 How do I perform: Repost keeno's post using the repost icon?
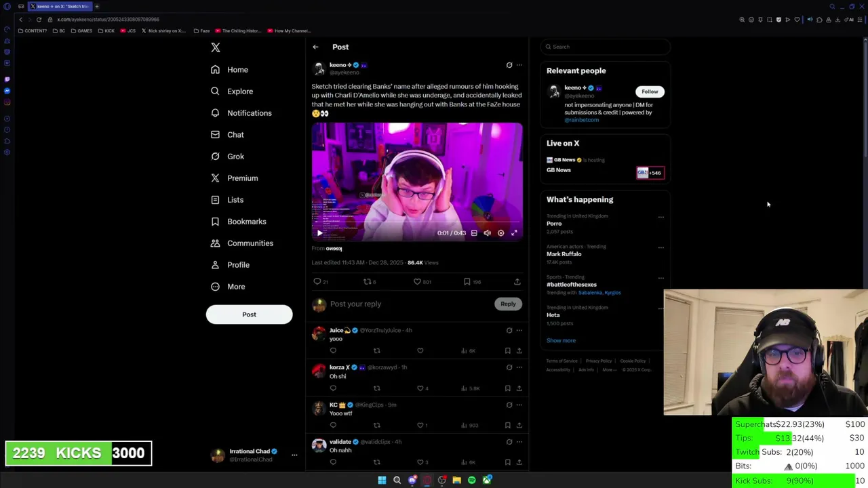[368, 281]
